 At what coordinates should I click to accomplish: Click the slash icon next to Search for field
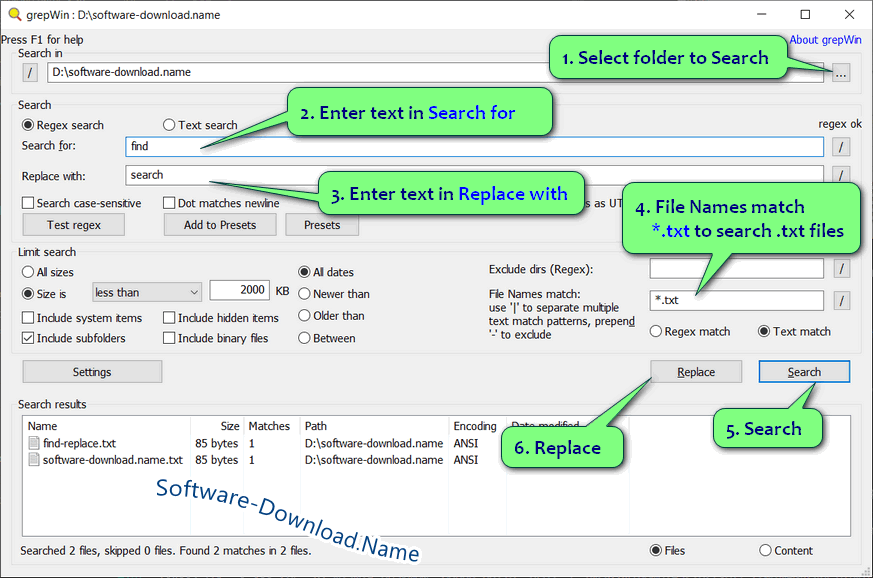(841, 146)
